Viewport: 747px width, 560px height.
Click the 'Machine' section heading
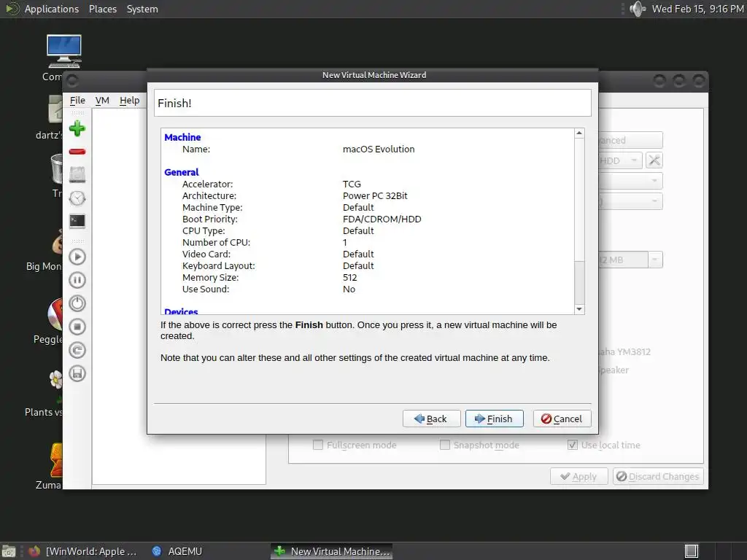[x=182, y=137]
